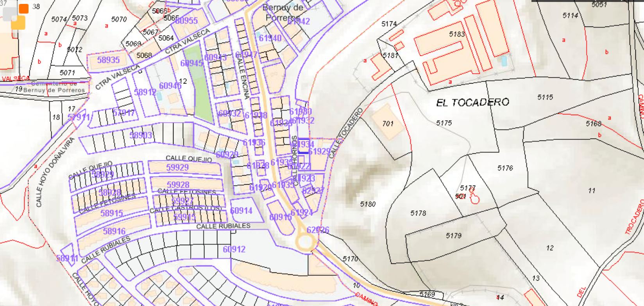Click the Cementerio de Bernuy de Porreros label

(54, 87)
